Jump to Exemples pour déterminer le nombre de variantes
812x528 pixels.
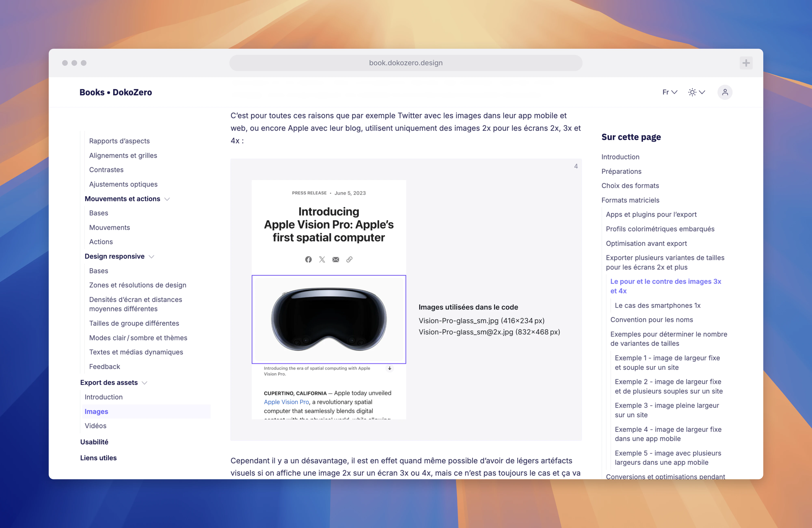(669, 339)
